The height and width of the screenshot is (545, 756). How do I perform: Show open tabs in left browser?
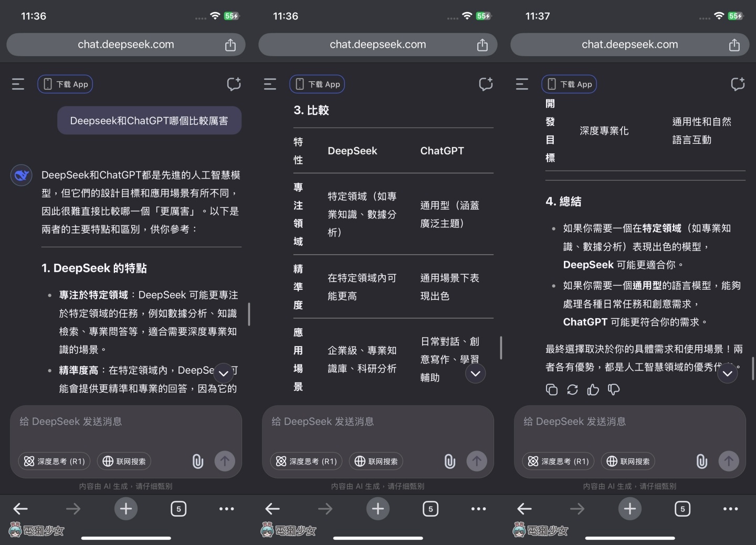(178, 509)
